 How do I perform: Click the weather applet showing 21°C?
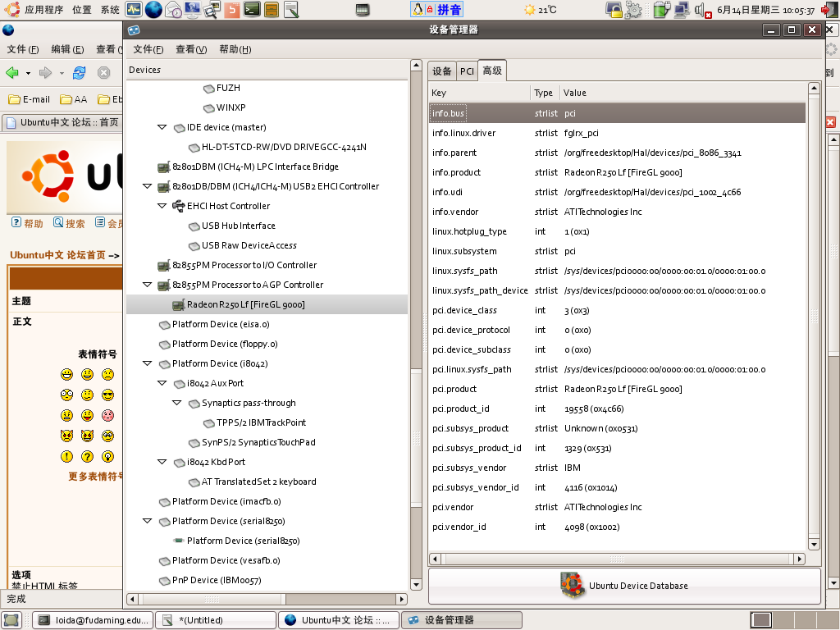point(541,10)
